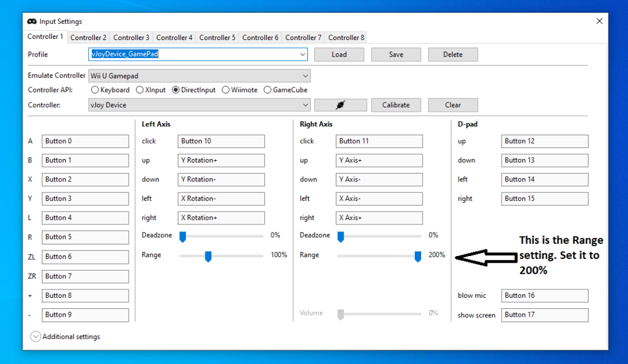Click Left Axis down field Y Rotation-

(221, 180)
